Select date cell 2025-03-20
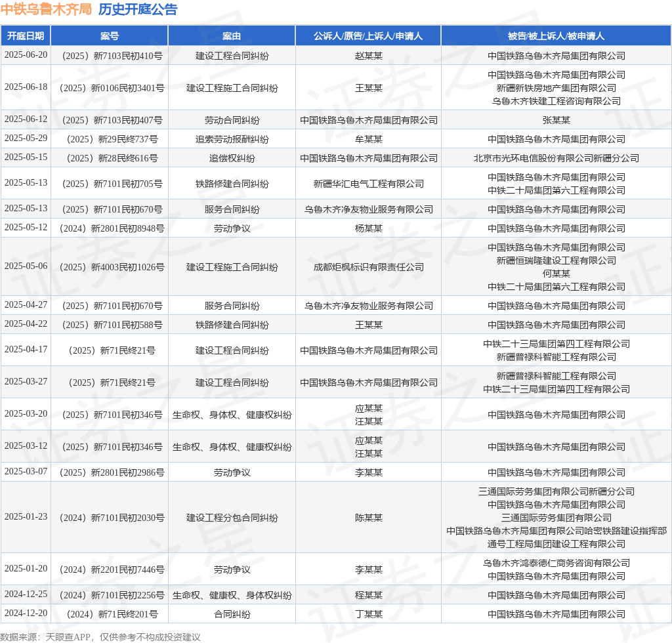 (26, 414)
